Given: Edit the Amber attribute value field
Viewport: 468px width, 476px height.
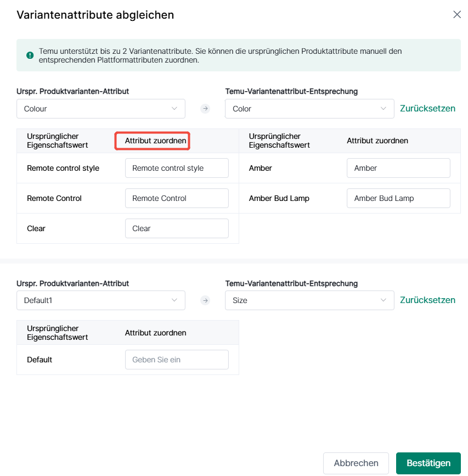Looking at the screenshot, I should (x=398, y=168).
